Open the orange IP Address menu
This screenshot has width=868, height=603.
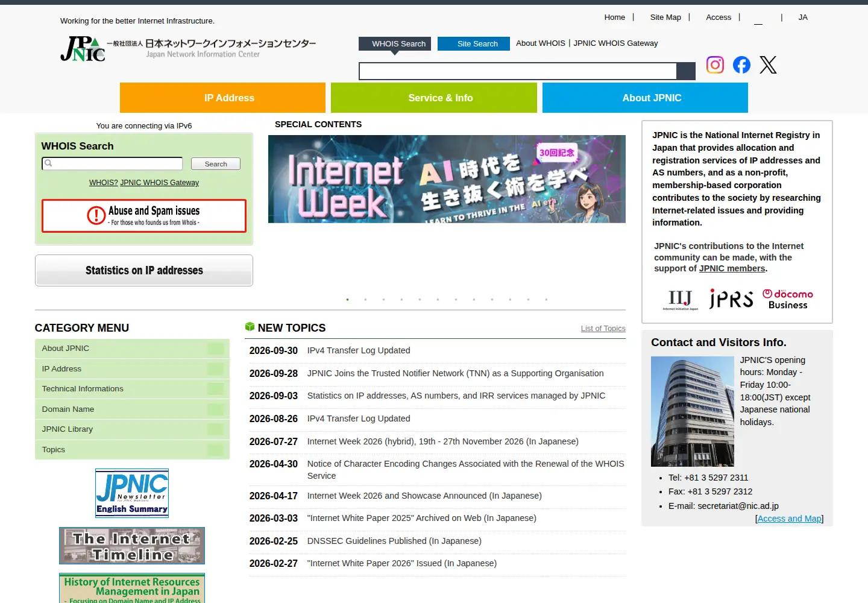222,98
